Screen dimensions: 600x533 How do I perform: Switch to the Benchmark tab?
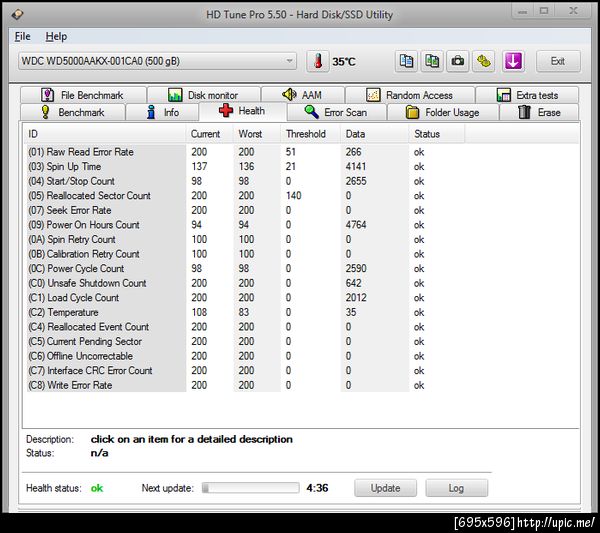tap(73, 112)
